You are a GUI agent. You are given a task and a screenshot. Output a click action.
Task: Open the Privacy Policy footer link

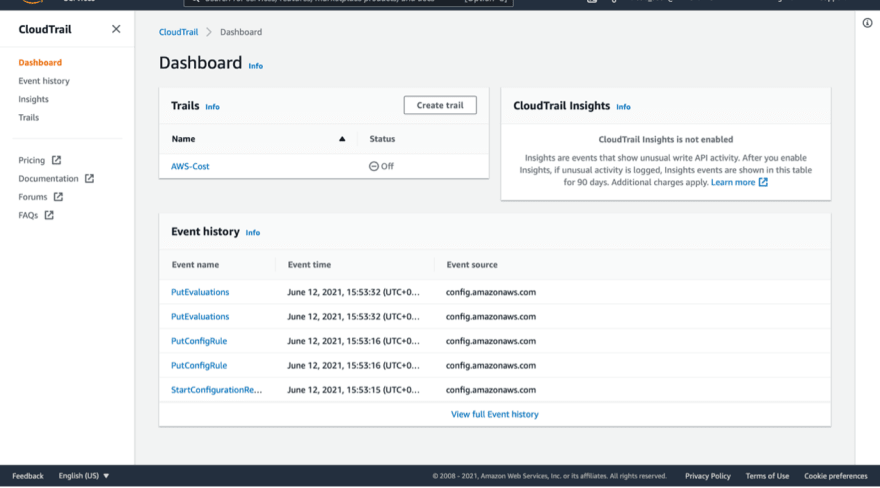coord(708,476)
